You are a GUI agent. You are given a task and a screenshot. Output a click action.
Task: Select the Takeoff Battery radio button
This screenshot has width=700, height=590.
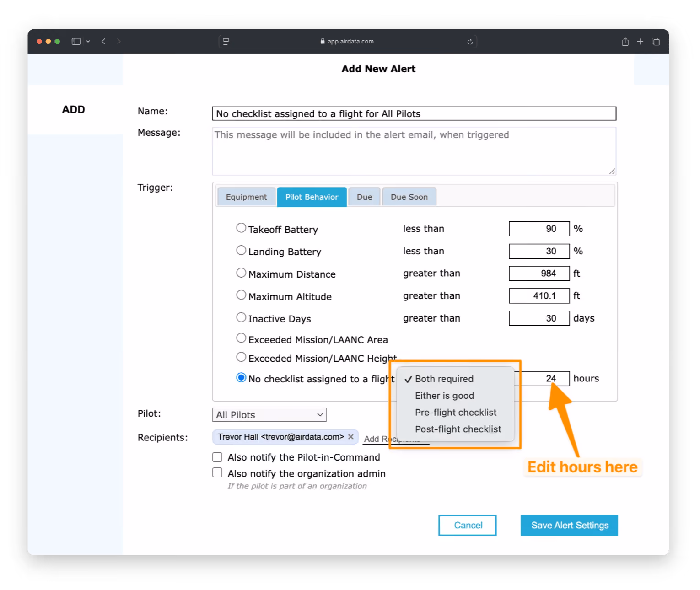coord(241,228)
